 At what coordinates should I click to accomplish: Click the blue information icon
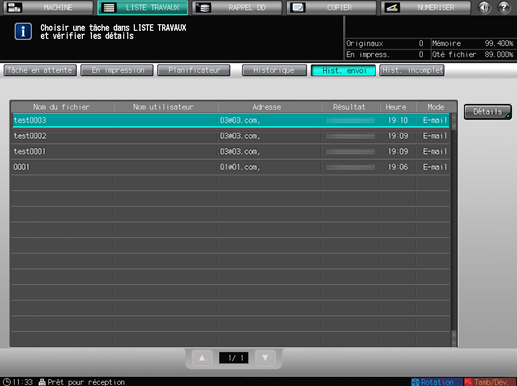(x=23, y=31)
